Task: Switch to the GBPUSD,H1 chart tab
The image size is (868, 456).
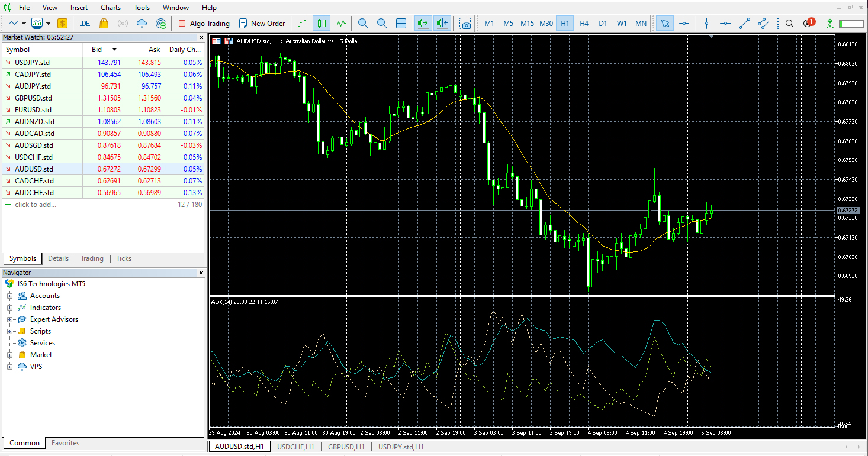Action: pos(346,447)
